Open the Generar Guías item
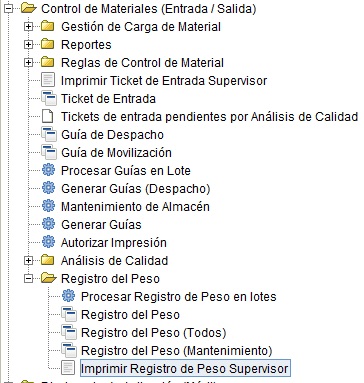Viewport: 364px width, 383px height. pyautogui.click(x=101, y=225)
